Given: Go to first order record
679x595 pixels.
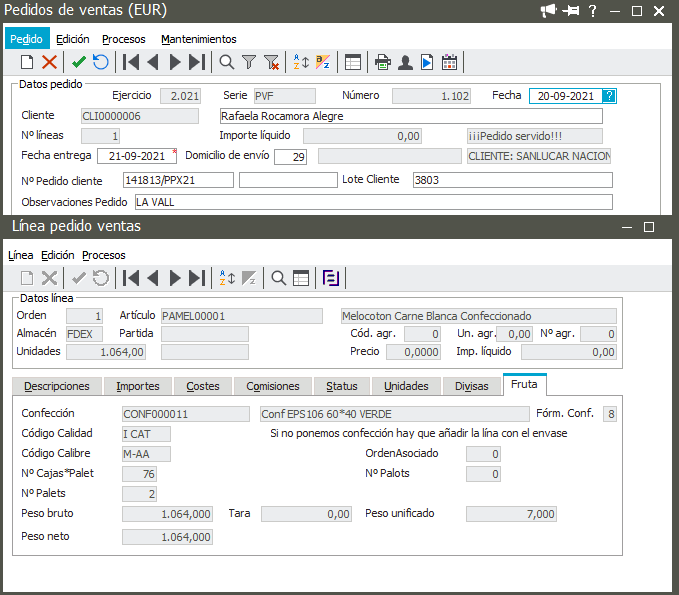Looking at the screenshot, I should (x=130, y=62).
